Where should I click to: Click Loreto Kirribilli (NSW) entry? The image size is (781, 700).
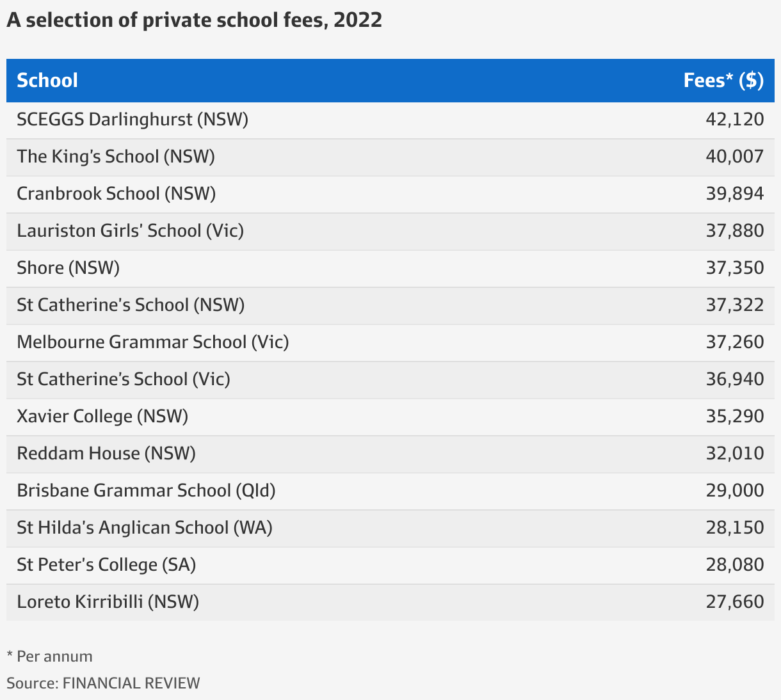108,602
